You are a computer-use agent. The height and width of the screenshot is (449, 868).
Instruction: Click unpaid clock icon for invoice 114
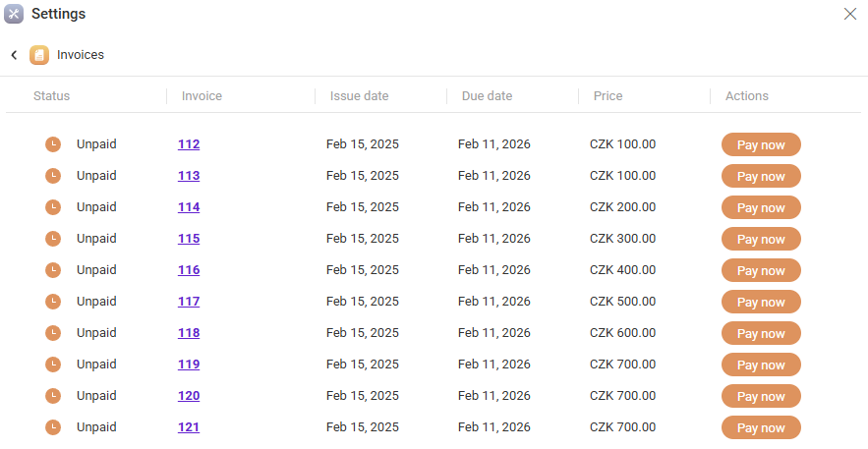(53, 207)
